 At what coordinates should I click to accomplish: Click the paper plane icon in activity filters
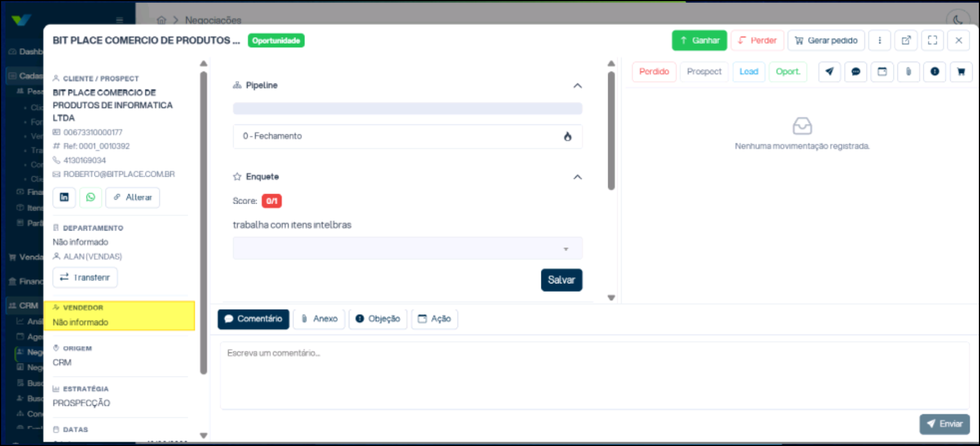[829, 72]
